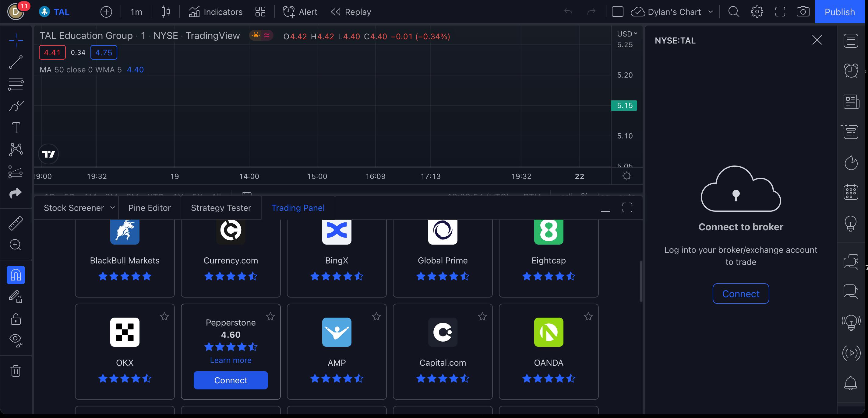Expand the Stock Screener dropdown arrow
Image resolution: width=868 pixels, height=418 pixels.
click(x=113, y=208)
